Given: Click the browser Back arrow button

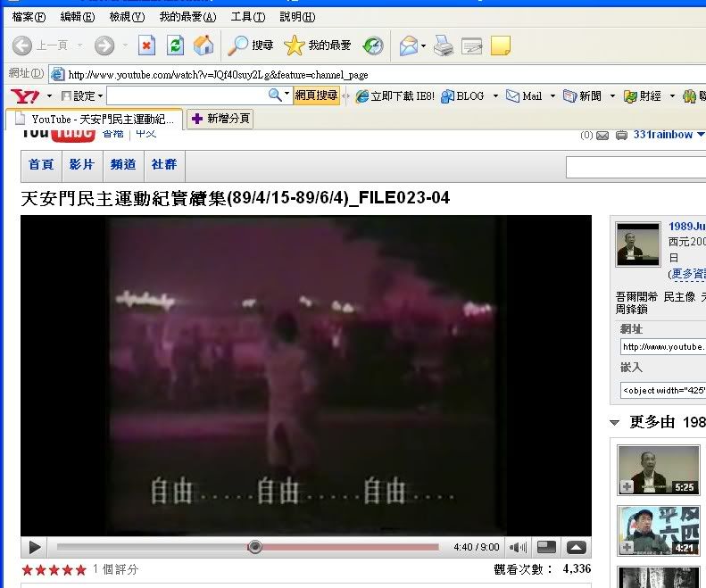Looking at the screenshot, I should pyautogui.click(x=21, y=46).
